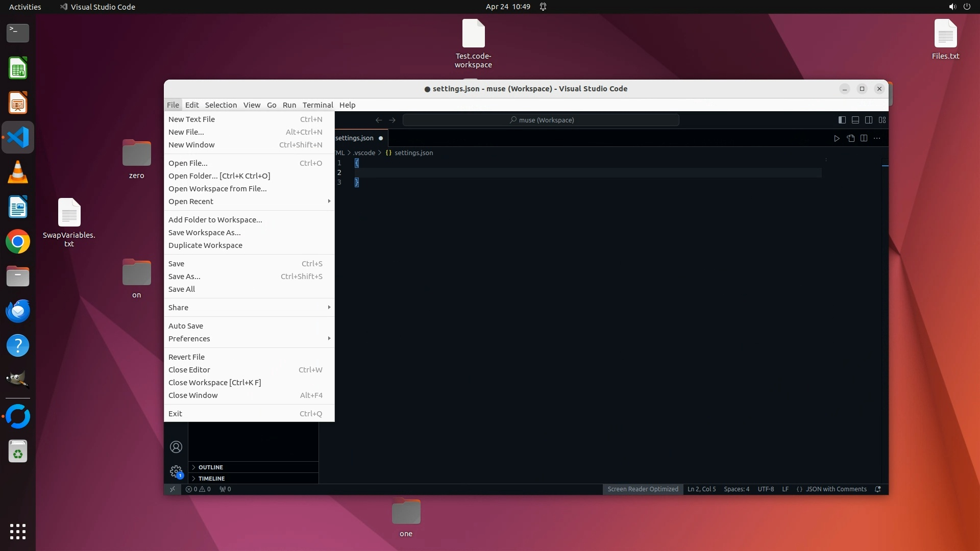Toggle the primary sidebar layout icon

point(842,120)
